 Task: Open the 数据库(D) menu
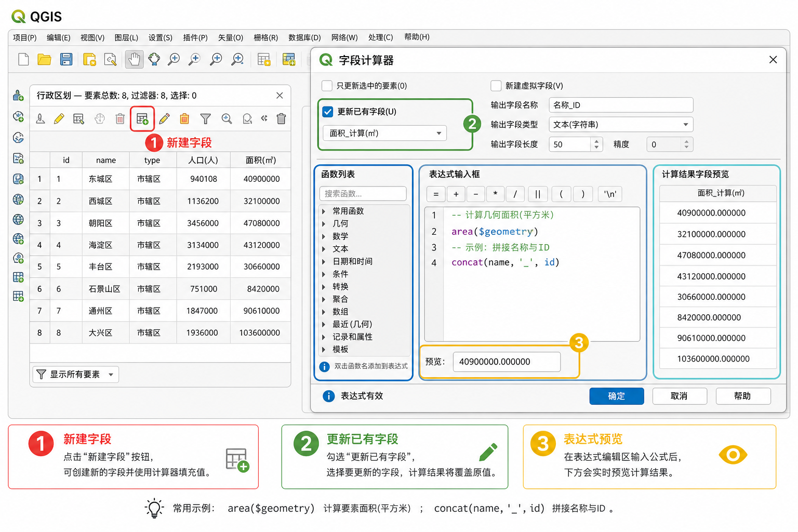click(x=305, y=37)
